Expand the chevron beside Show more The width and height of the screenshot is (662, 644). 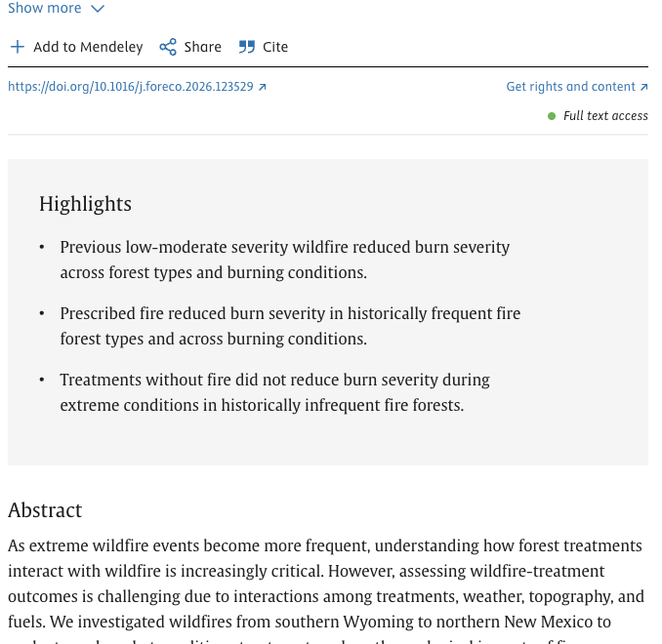pyautogui.click(x=97, y=10)
